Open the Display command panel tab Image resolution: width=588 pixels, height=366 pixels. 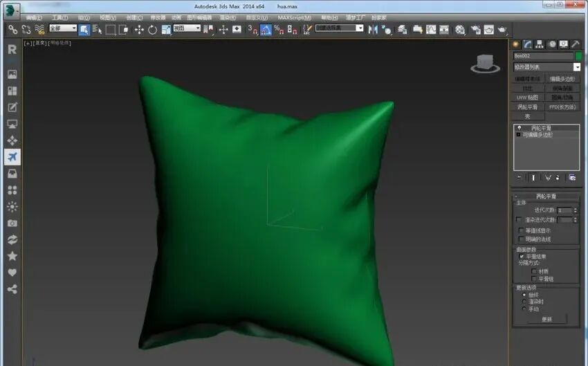coord(563,44)
